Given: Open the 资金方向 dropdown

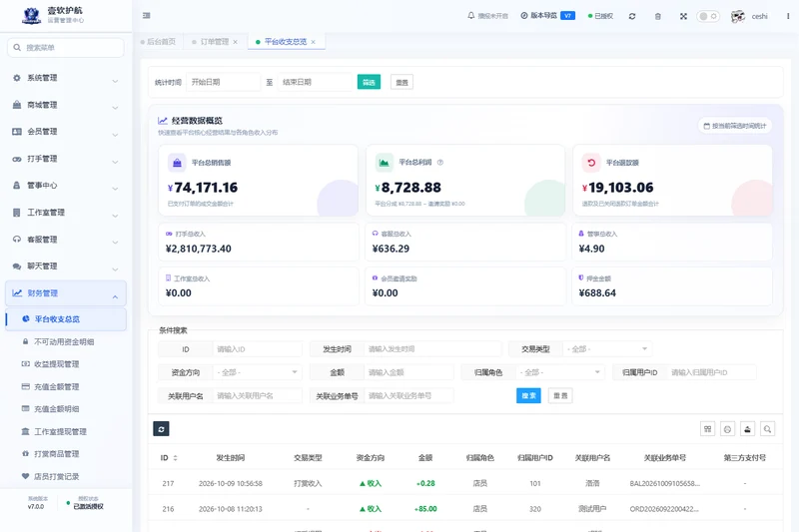Looking at the screenshot, I should [x=258, y=372].
